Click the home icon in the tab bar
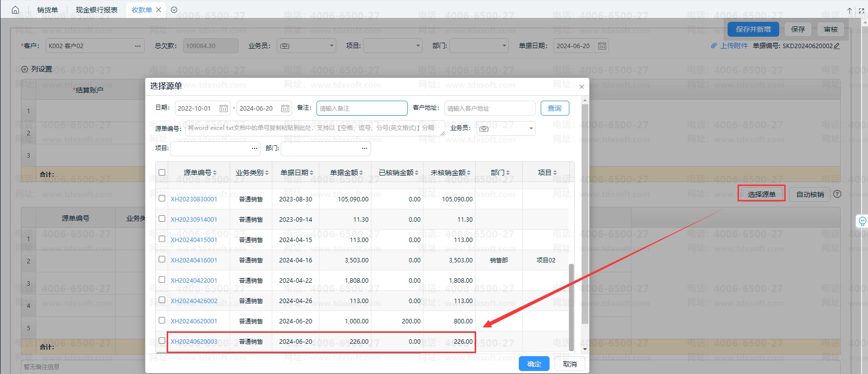Viewport: 868px width, 374px height. (15, 10)
